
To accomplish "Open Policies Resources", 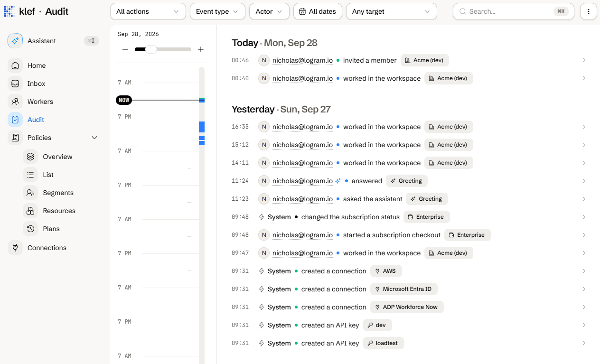I will (x=59, y=211).
